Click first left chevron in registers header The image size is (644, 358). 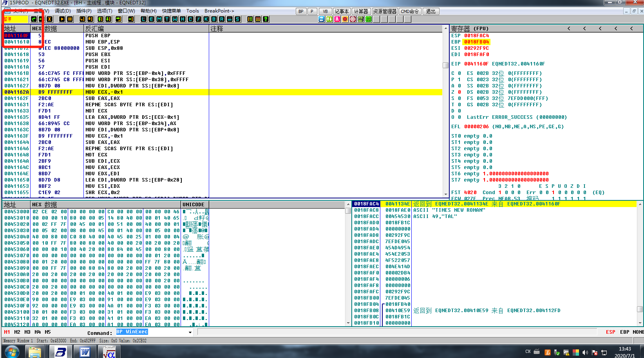coord(569,29)
